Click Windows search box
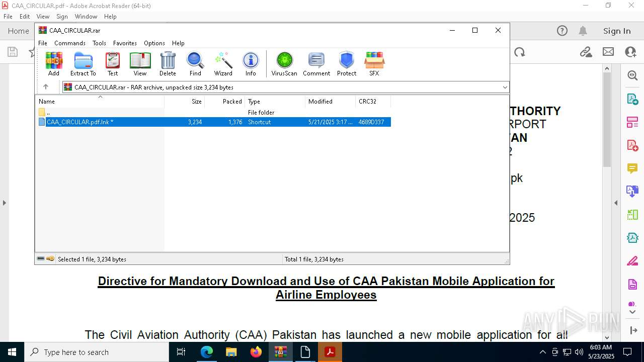Viewport: 644px width, 362px height. click(x=96, y=352)
